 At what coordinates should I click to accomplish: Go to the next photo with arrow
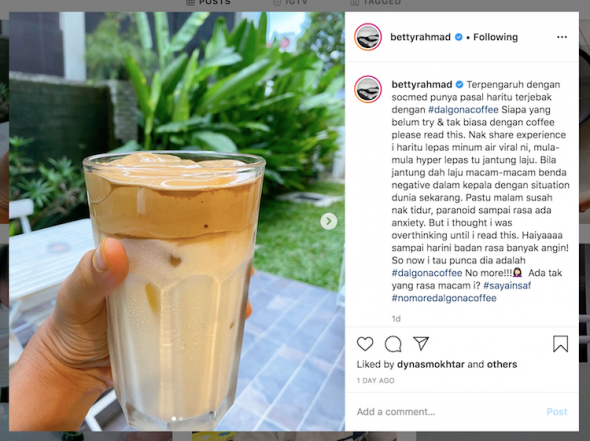328,221
